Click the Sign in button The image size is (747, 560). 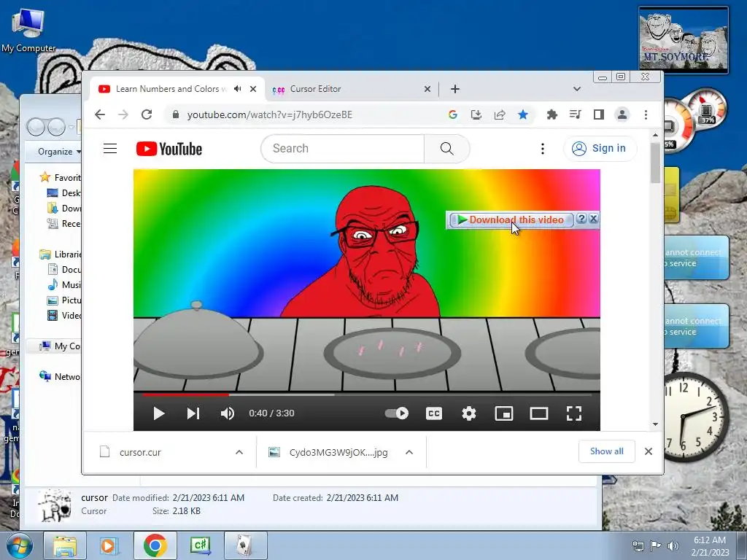tap(600, 149)
